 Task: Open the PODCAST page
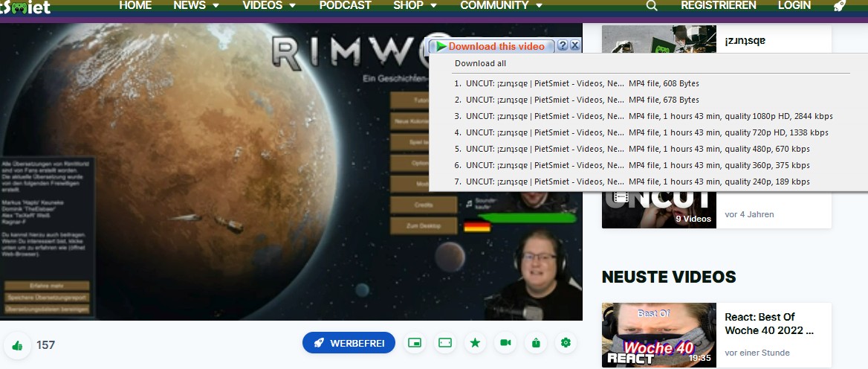click(346, 5)
